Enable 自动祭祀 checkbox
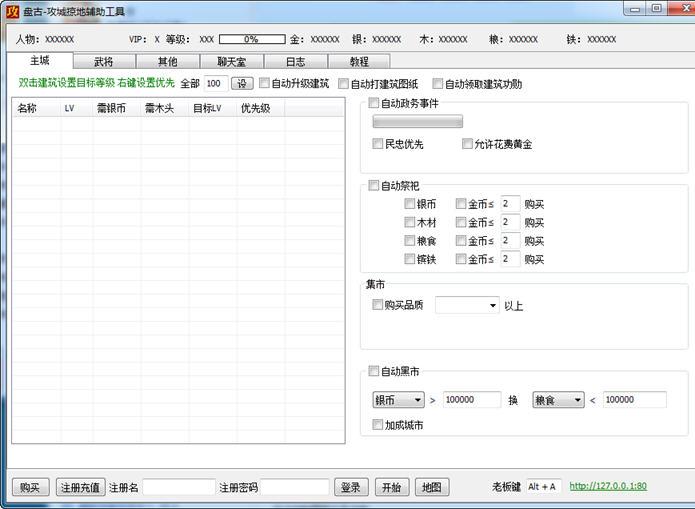Image resolution: width=695 pixels, height=509 pixels. click(x=374, y=185)
